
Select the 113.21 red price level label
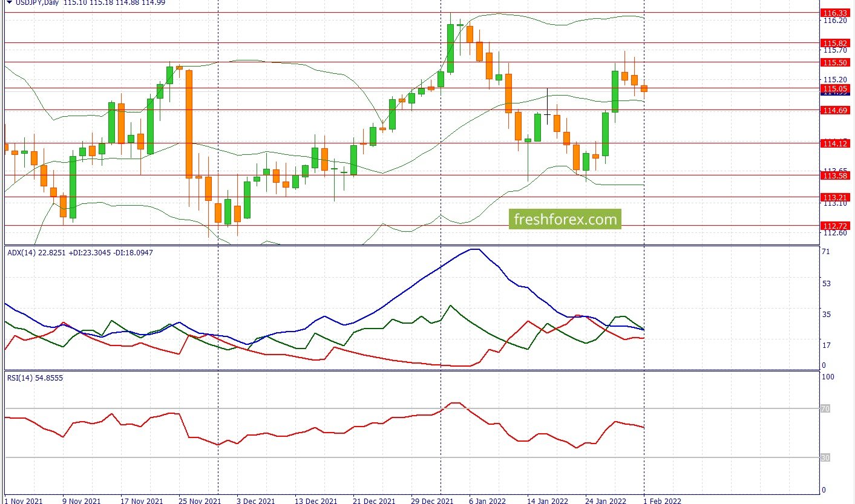pyautogui.click(x=835, y=197)
